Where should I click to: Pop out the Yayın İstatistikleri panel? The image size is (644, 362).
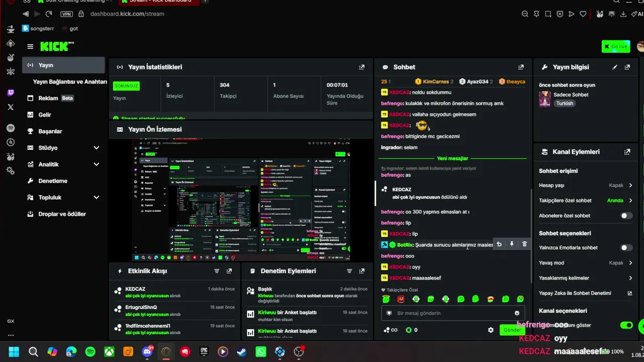(x=362, y=67)
